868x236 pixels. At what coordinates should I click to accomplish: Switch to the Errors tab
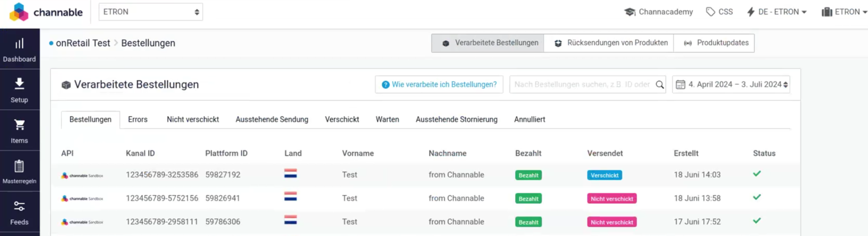pyautogui.click(x=138, y=119)
